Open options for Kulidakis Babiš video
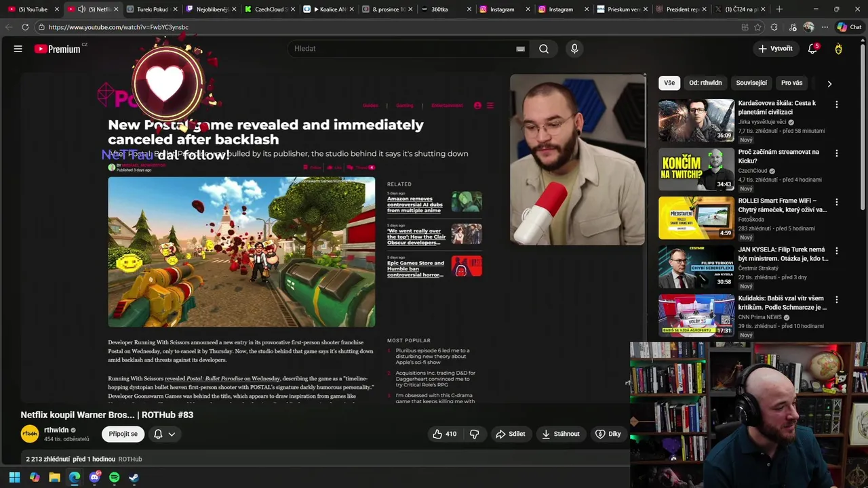This screenshot has height=488, width=868. [x=837, y=300]
